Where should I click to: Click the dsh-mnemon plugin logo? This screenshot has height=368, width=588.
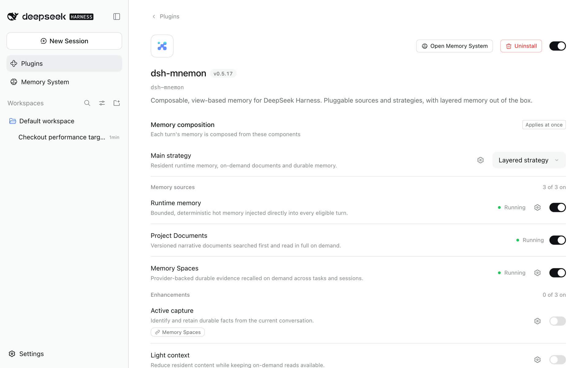(162, 46)
